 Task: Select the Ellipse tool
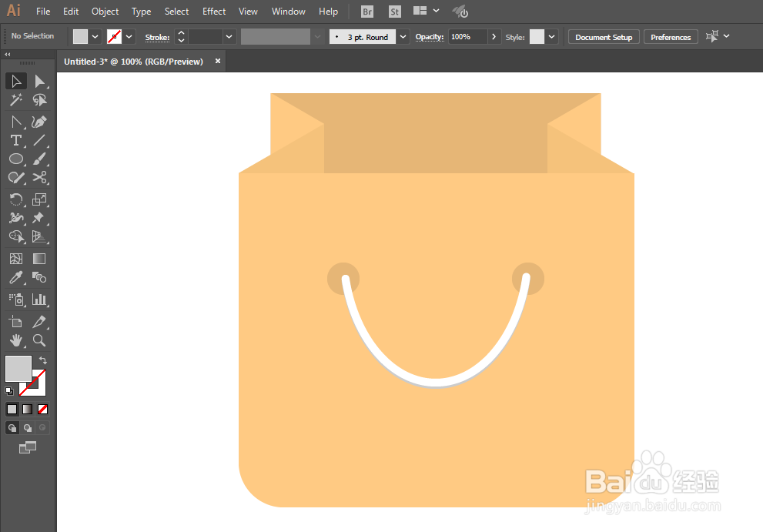[x=16, y=159]
